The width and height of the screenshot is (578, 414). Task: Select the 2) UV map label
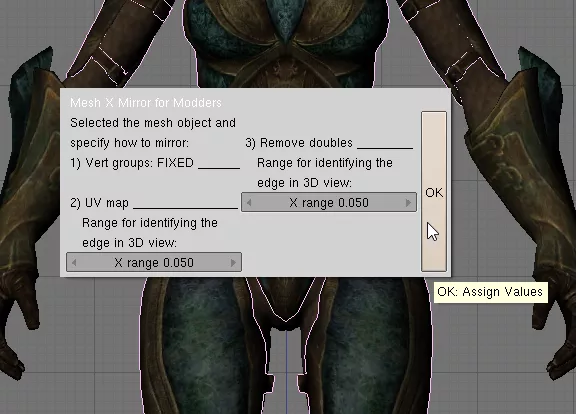pos(100,203)
